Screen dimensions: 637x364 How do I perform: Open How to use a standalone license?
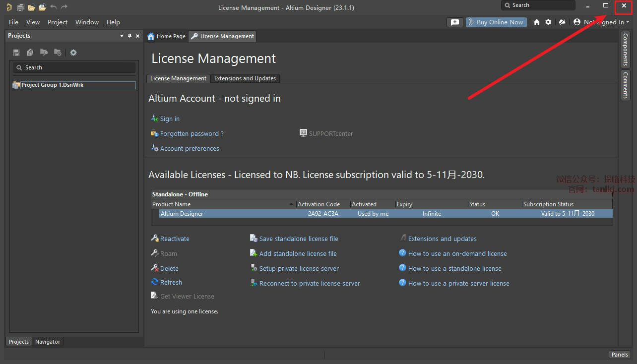pyautogui.click(x=455, y=269)
